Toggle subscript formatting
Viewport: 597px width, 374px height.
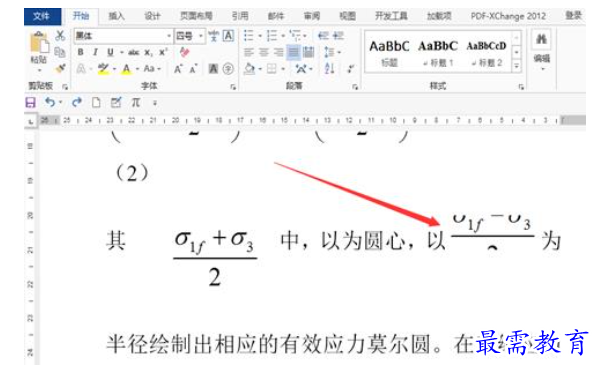148,52
